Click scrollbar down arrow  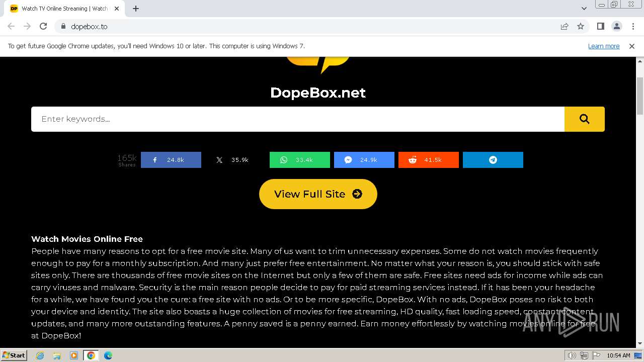click(640, 344)
